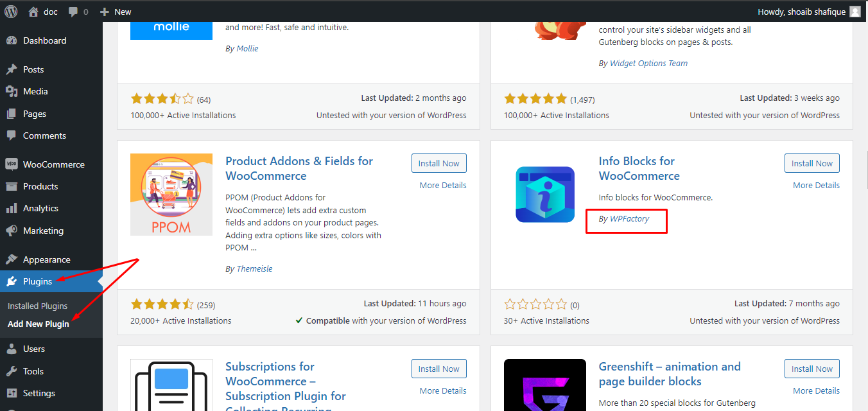Viewport: 868px width, 411px height.
Task: Click the 259 ratings star row
Action: [162, 304]
